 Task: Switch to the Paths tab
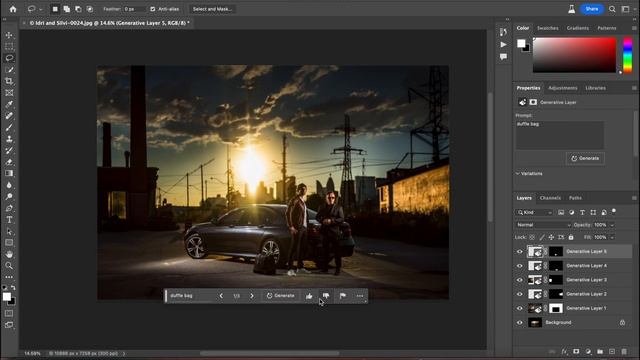(575, 198)
